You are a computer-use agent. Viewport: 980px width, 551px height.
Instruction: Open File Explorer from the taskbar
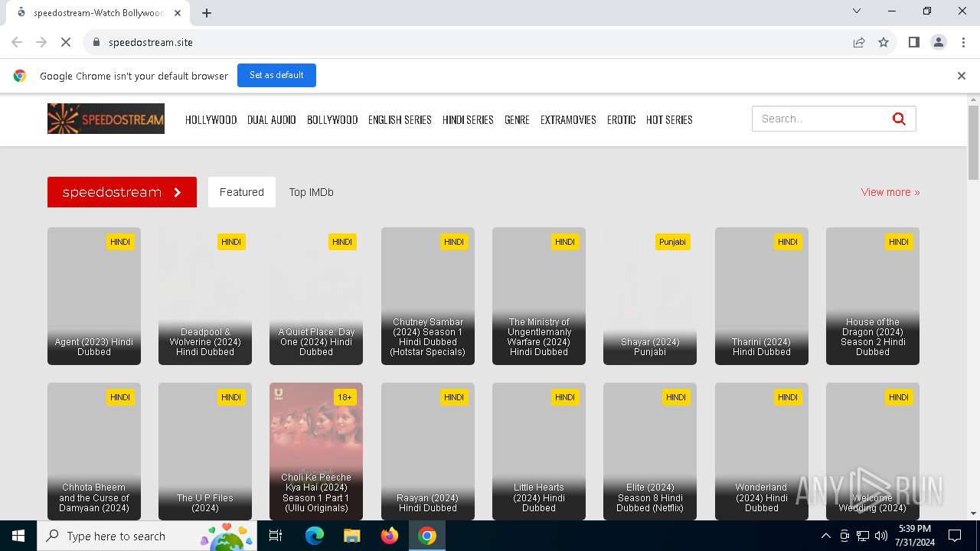(x=351, y=536)
